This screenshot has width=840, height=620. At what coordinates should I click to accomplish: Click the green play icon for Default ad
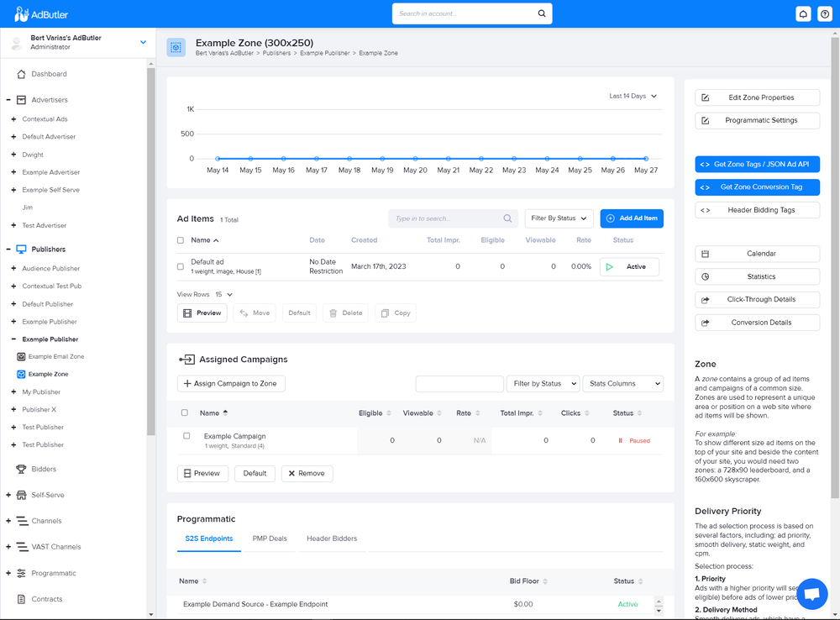click(610, 267)
